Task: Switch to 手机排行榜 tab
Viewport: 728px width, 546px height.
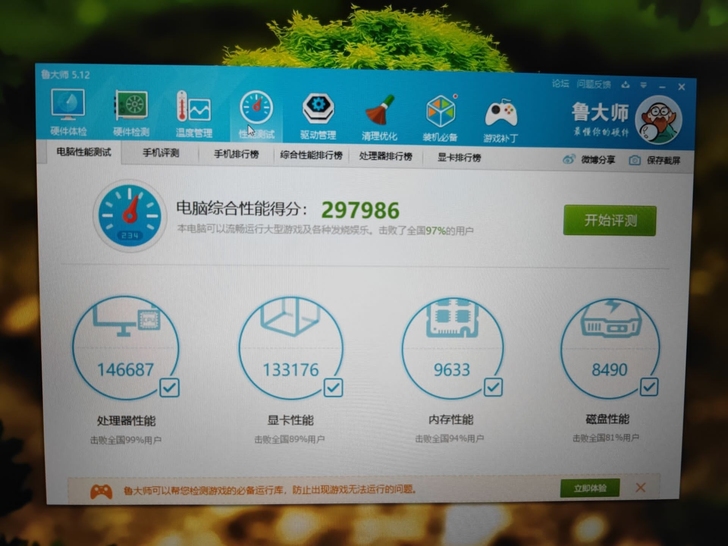Action: (x=236, y=154)
